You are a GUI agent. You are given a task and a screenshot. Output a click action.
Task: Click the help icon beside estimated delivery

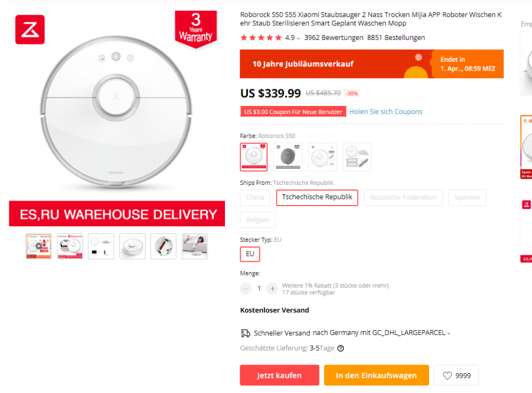tap(341, 348)
